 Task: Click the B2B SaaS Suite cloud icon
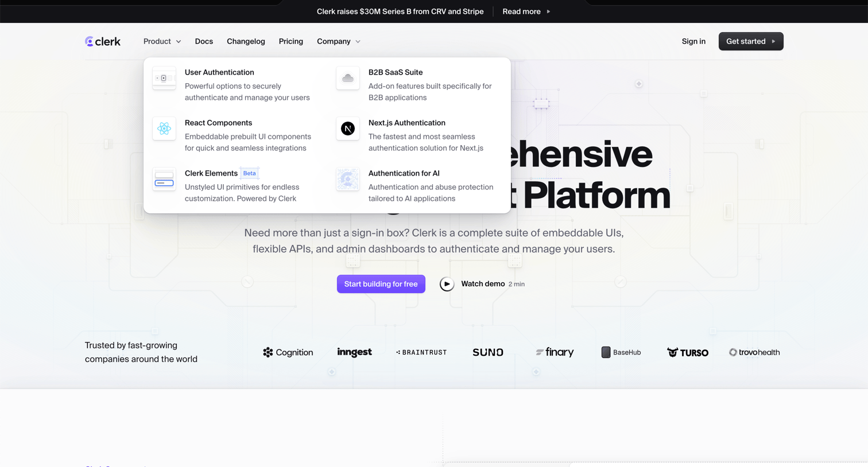[348, 78]
